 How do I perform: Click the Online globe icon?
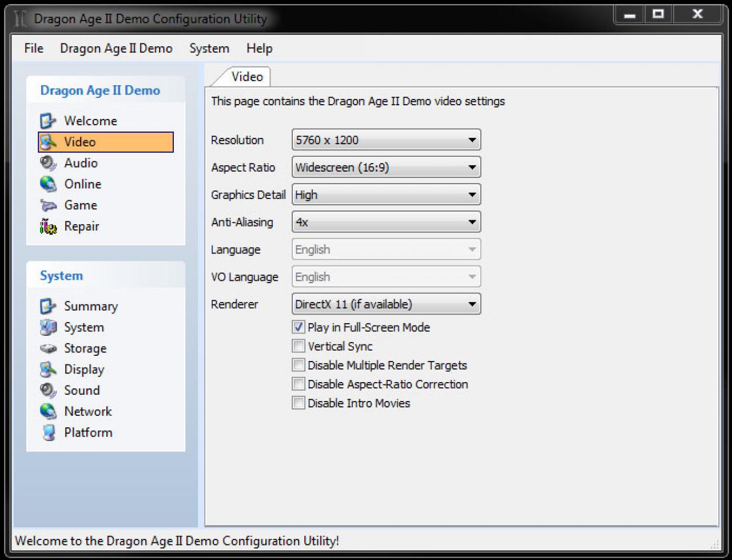pos(48,184)
